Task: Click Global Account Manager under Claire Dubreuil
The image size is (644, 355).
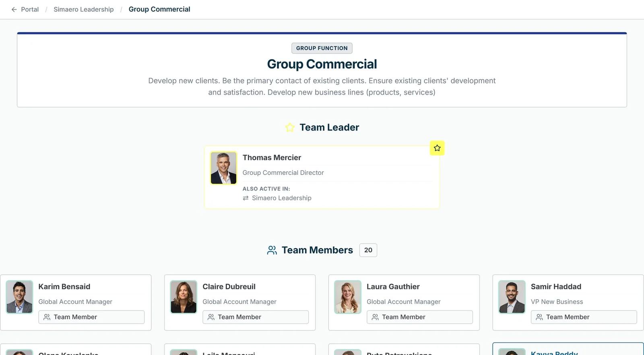Action: coord(239,302)
